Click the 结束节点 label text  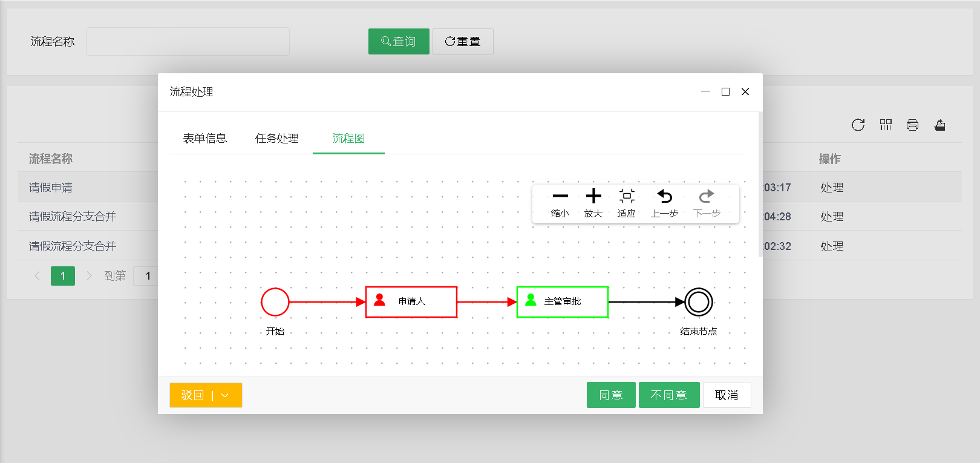pos(699,331)
